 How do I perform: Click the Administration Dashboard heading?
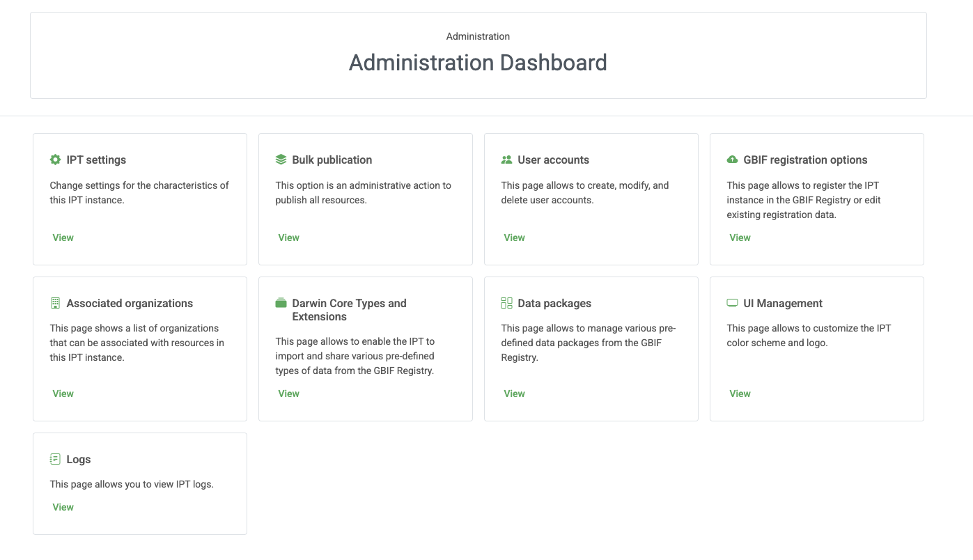[478, 63]
